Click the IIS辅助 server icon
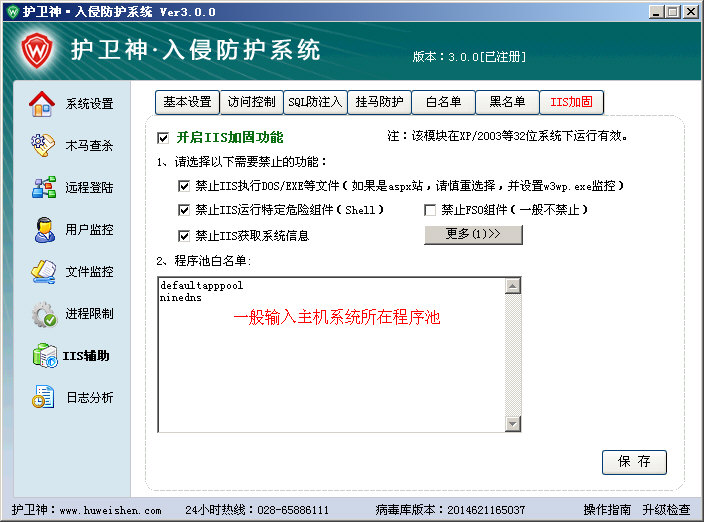Screen dimensions: 704x522 click(45, 355)
